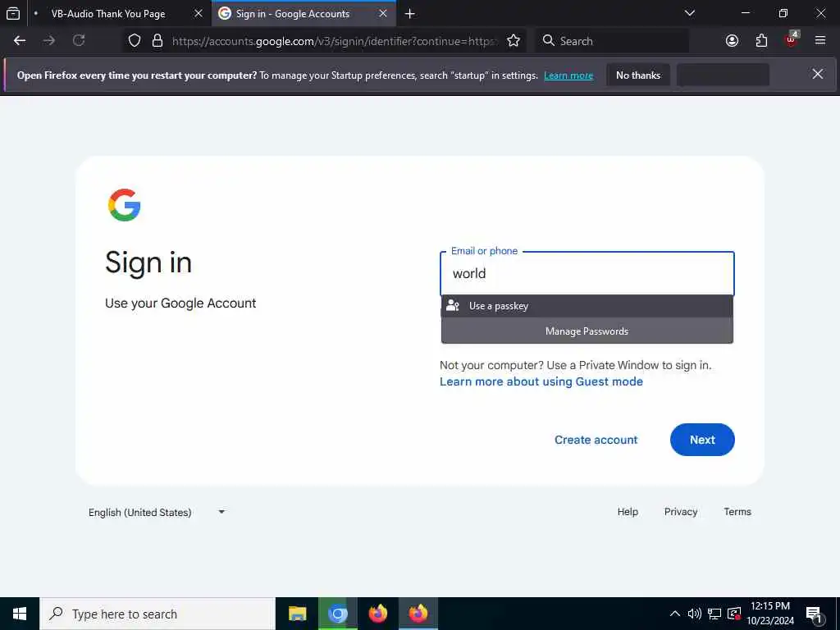Go forward one page

tap(49, 41)
